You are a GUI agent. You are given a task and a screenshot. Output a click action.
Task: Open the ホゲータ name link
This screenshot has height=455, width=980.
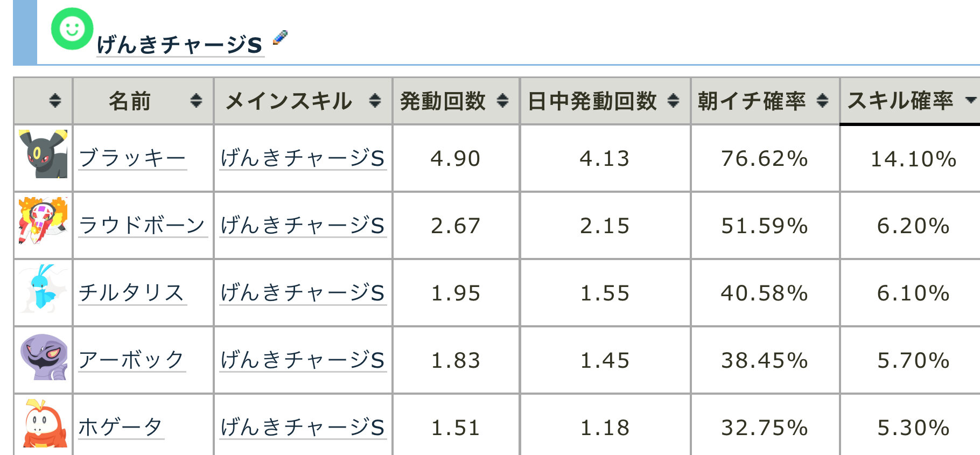[121, 428]
